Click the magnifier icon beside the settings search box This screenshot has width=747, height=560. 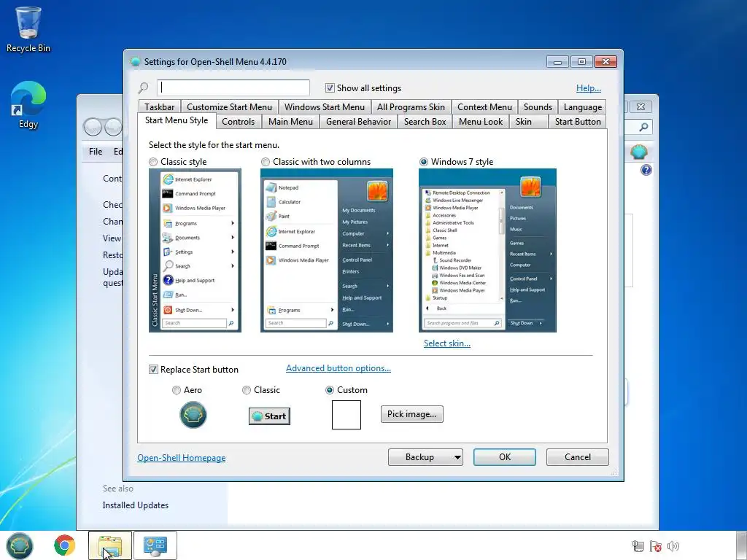pos(144,87)
